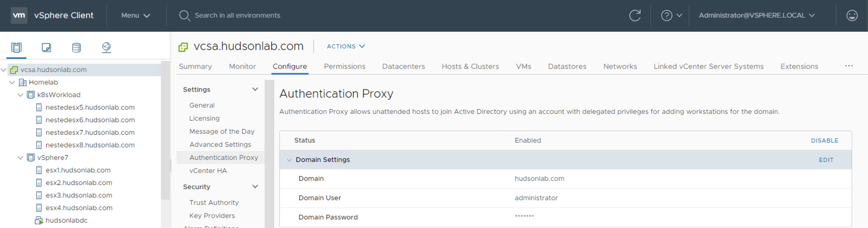Open Message of the Day settings
Image resolution: width=868 pixels, height=228 pixels.
click(222, 131)
